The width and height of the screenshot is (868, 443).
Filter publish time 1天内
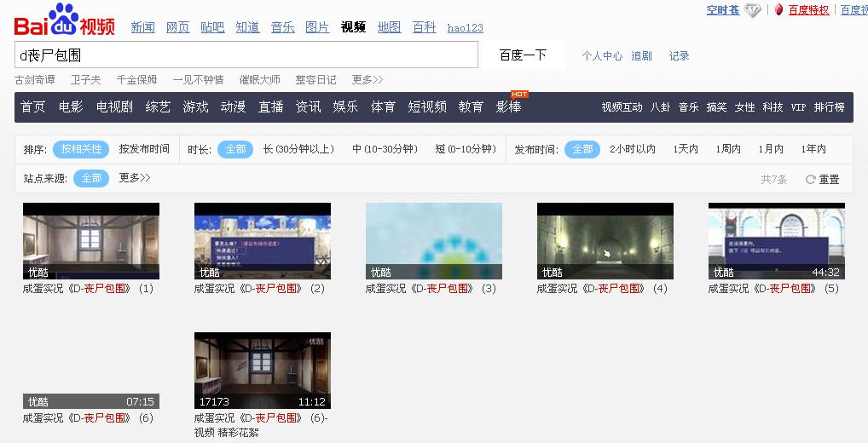pos(686,149)
